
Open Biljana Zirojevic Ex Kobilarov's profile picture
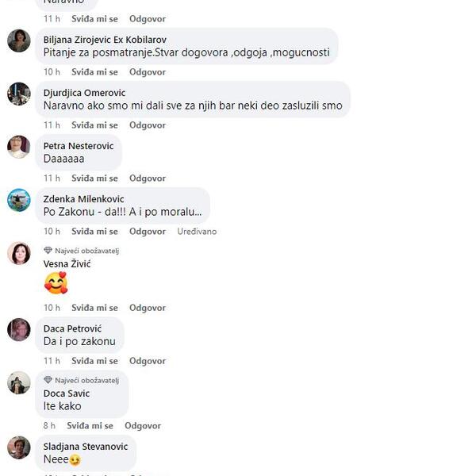[19, 40]
